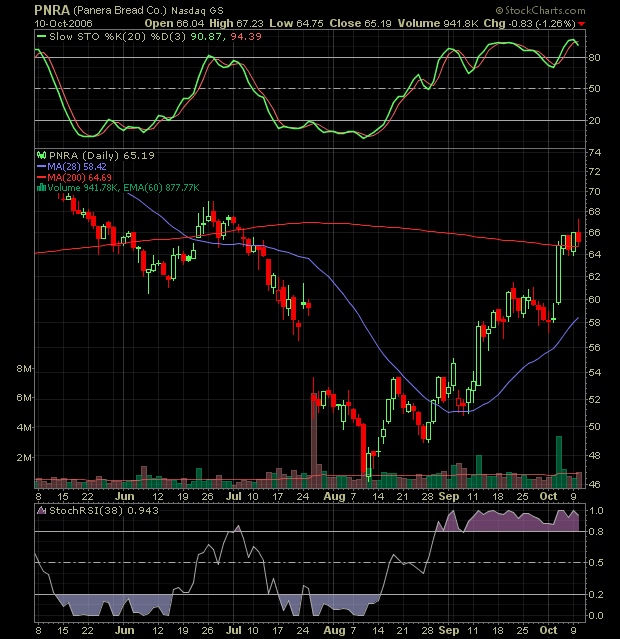Click Aug on the bottom StochRSI date axis
Screen dimensions: 620x639
tap(334, 630)
